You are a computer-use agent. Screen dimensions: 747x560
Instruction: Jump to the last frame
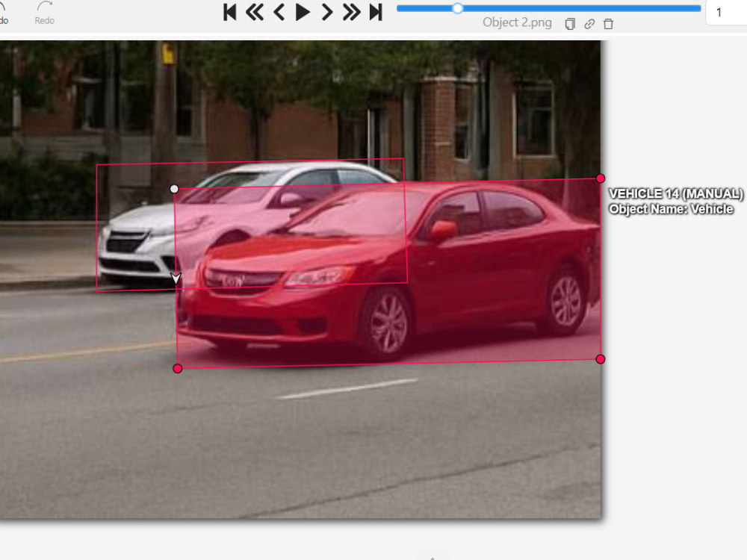click(x=376, y=12)
